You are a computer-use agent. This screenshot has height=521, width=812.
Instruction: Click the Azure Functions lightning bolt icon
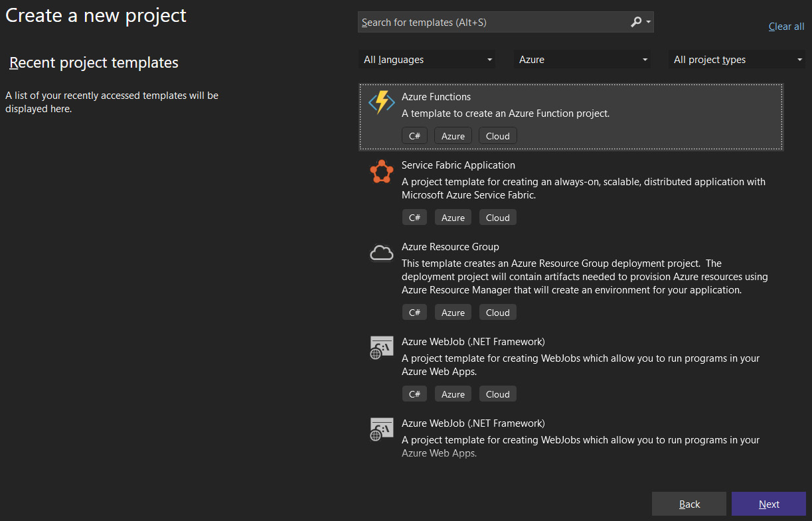(382, 102)
